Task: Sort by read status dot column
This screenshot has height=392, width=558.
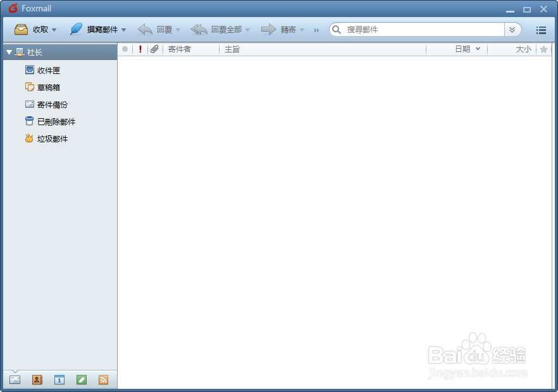Action: pos(125,49)
